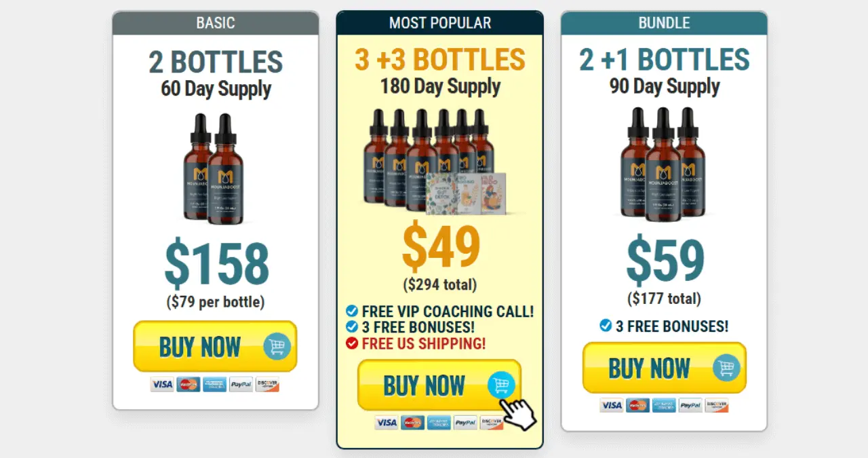
Task: Click the cart icon on Bundle Buy Now
Action: [726, 368]
